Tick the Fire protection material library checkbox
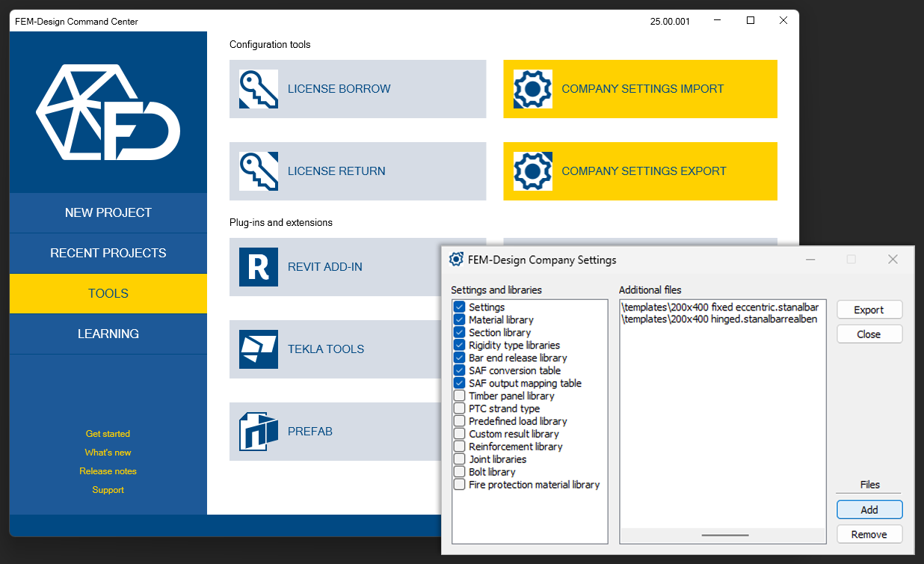 click(x=460, y=485)
